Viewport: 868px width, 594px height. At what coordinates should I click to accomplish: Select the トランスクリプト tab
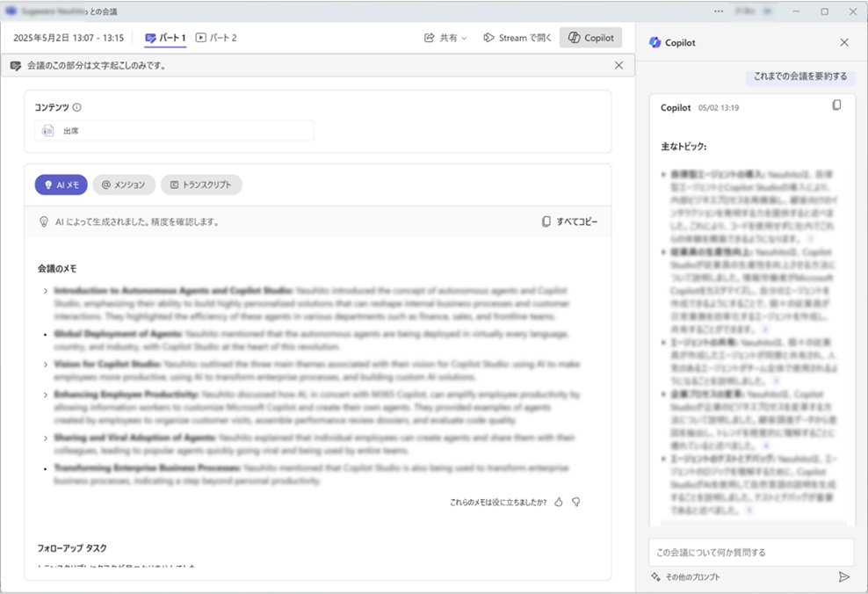click(x=201, y=185)
